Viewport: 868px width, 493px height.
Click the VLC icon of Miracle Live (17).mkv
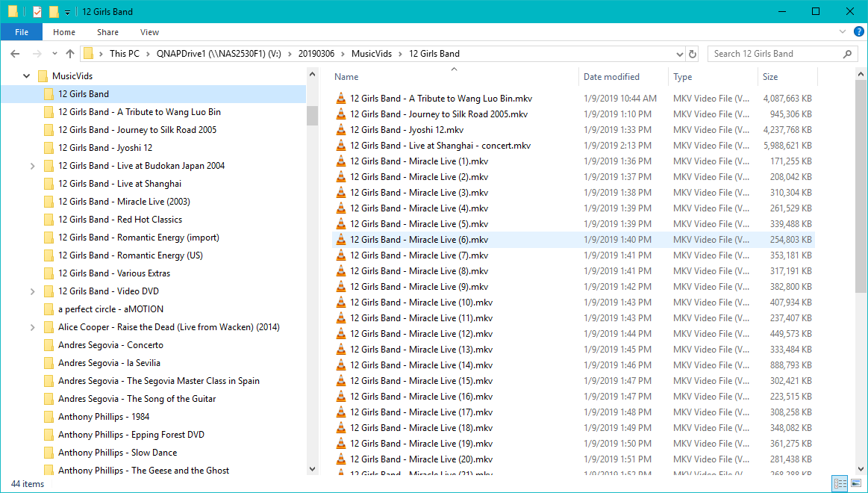point(341,412)
